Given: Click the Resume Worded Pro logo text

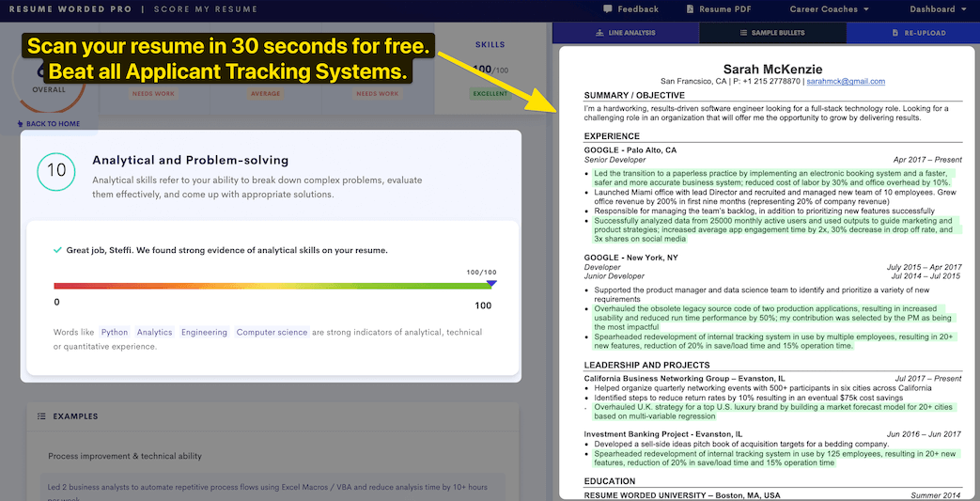Looking at the screenshot, I should [70, 9].
